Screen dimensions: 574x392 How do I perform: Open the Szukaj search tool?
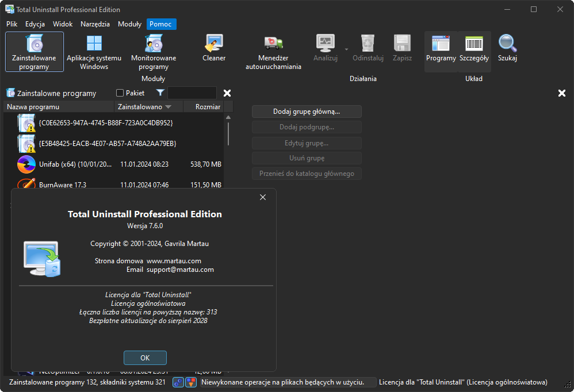click(507, 48)
